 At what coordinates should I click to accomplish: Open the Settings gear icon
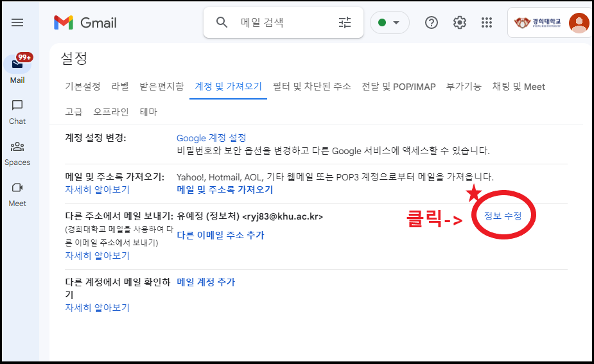click(459, 23)
